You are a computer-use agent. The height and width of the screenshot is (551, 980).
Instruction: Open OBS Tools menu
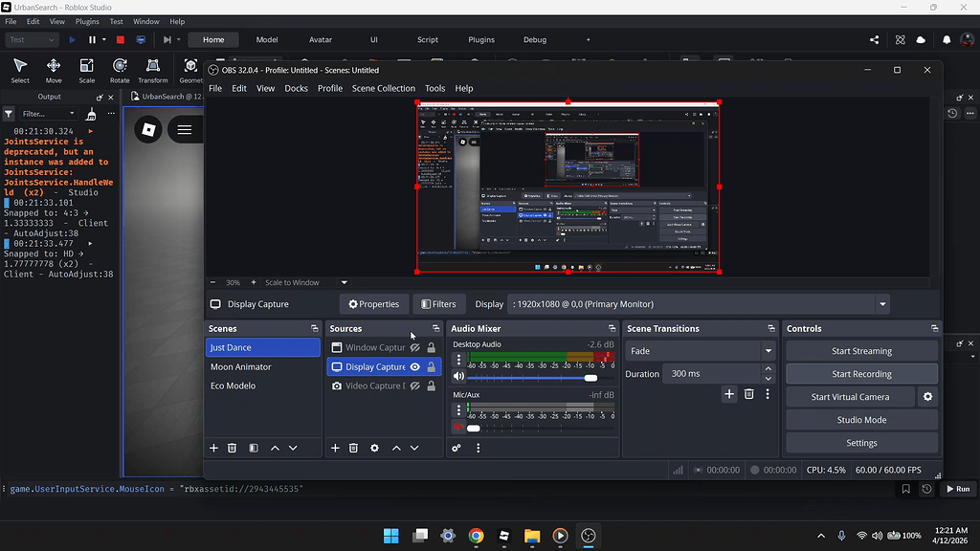click(435, 88)
